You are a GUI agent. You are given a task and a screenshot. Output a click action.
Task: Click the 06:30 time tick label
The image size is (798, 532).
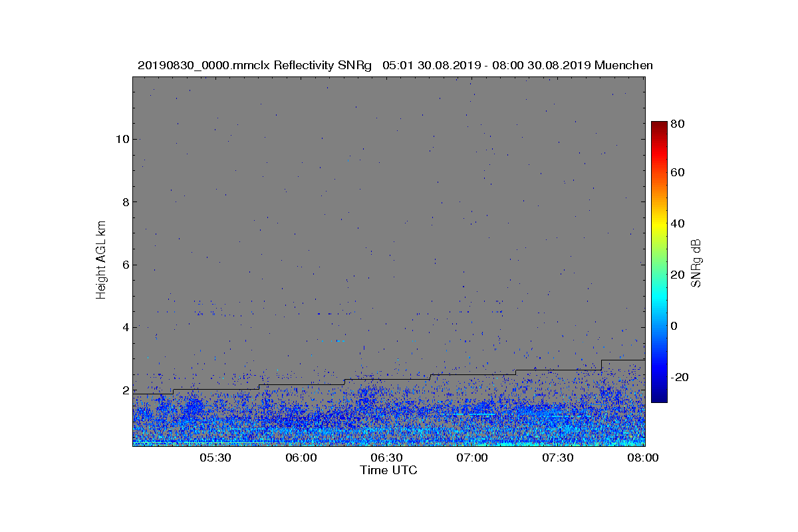[x=387, y=458]
